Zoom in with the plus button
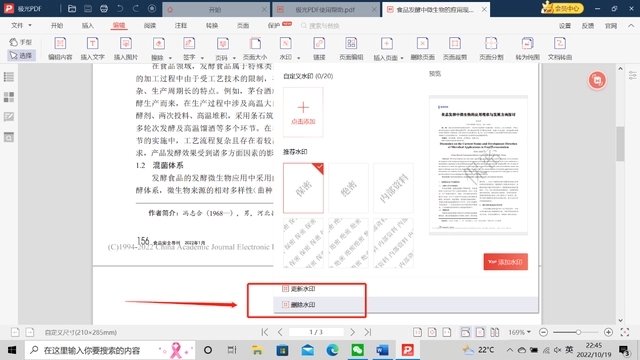 [x=608, y=332]
